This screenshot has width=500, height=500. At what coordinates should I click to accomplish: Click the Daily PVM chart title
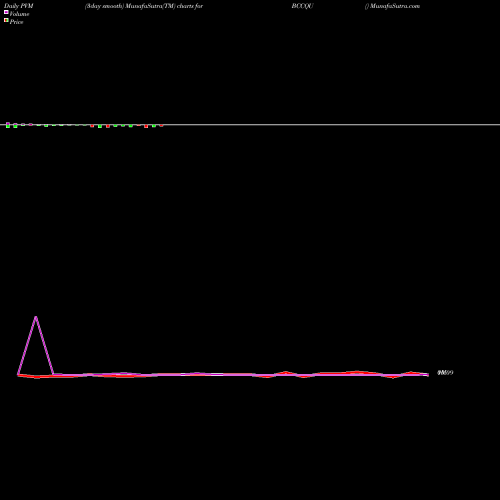(19, 6)
